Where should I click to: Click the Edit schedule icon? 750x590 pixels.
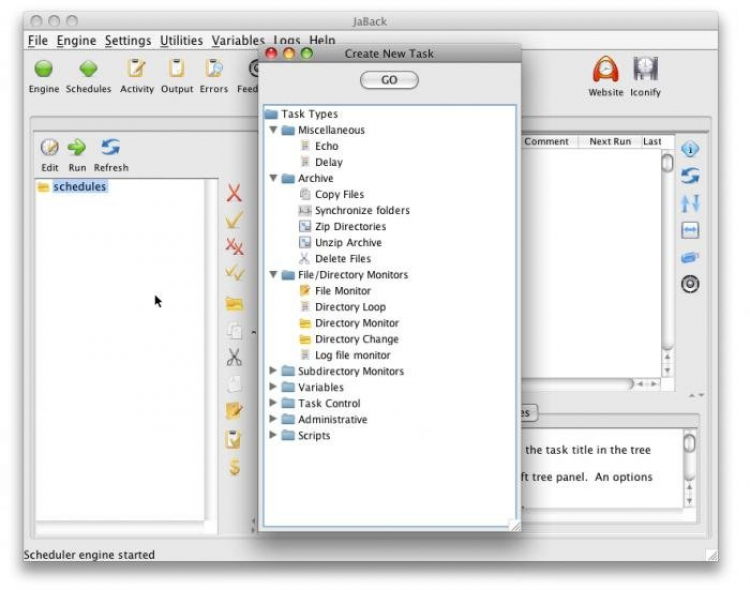(x=49, y=147)
